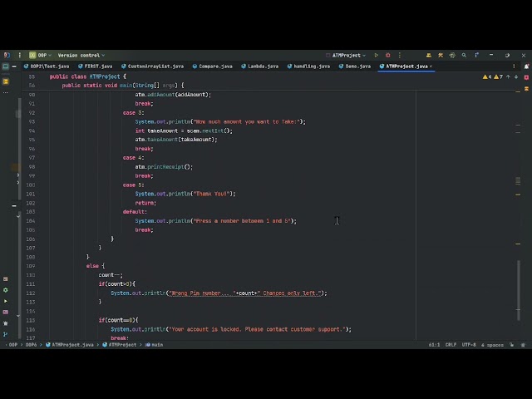Switch to the handling.java tab
532x399 pixels.
(x=308, y=66)
